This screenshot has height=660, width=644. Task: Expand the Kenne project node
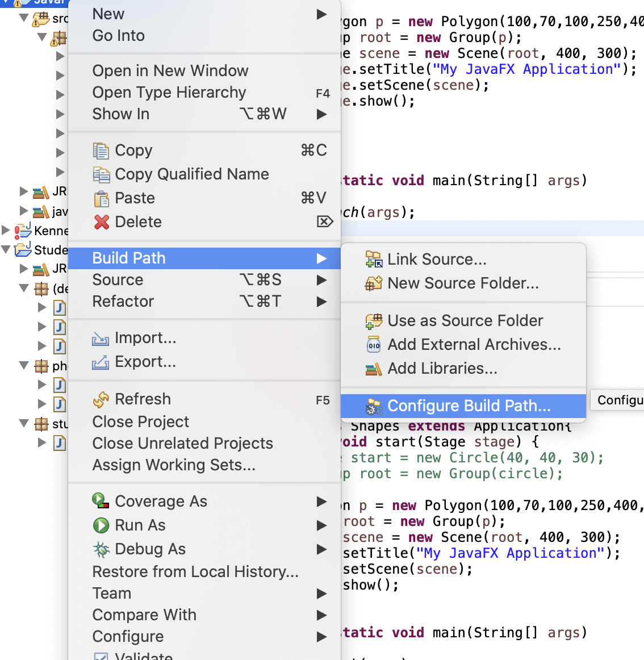click(x=6, y=230)
